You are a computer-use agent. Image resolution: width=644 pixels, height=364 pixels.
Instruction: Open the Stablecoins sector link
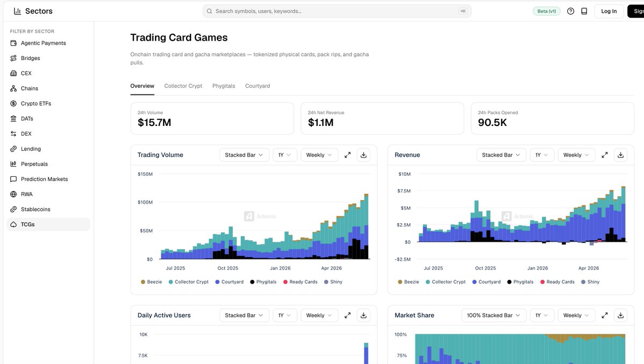coord(48,209)
